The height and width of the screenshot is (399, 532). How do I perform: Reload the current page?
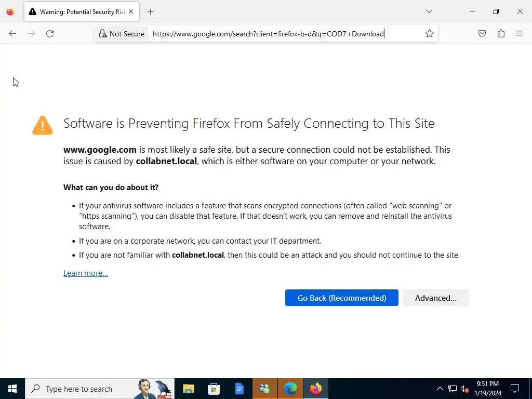[50, 34]
